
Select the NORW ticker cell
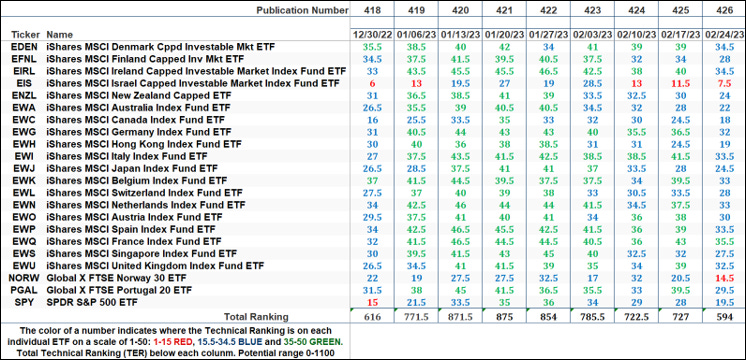[x=23, y=277]
